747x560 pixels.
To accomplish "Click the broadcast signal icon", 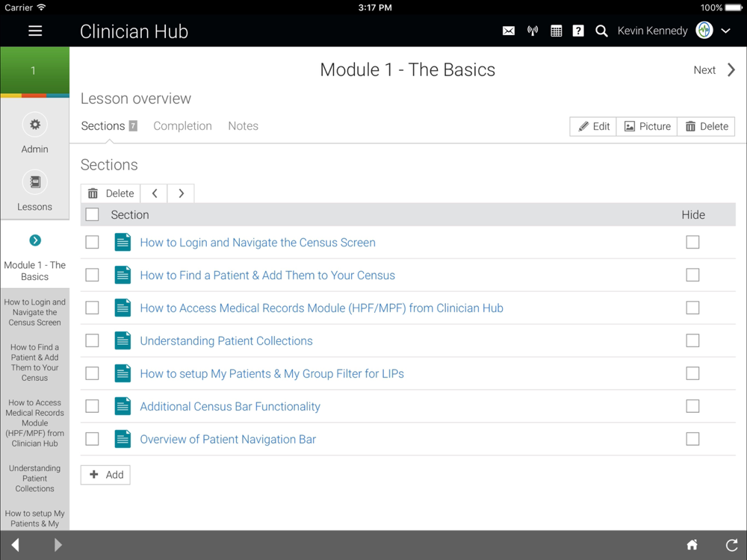I will click(x=533, y=31).
